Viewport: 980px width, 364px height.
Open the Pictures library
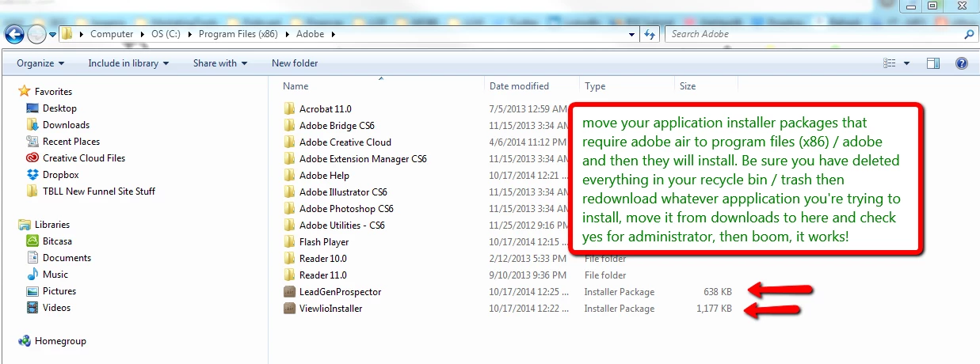[x=59, y=291]
